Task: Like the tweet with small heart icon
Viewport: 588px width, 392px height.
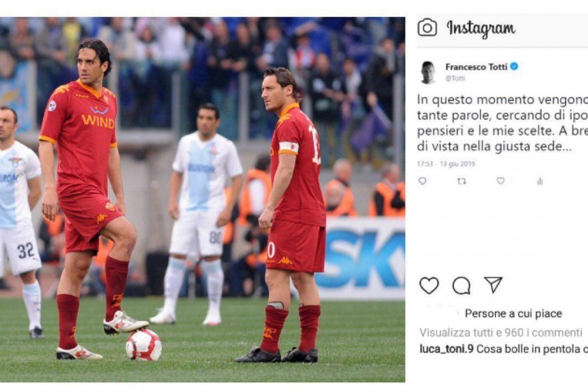Action: tap(500, 181)
